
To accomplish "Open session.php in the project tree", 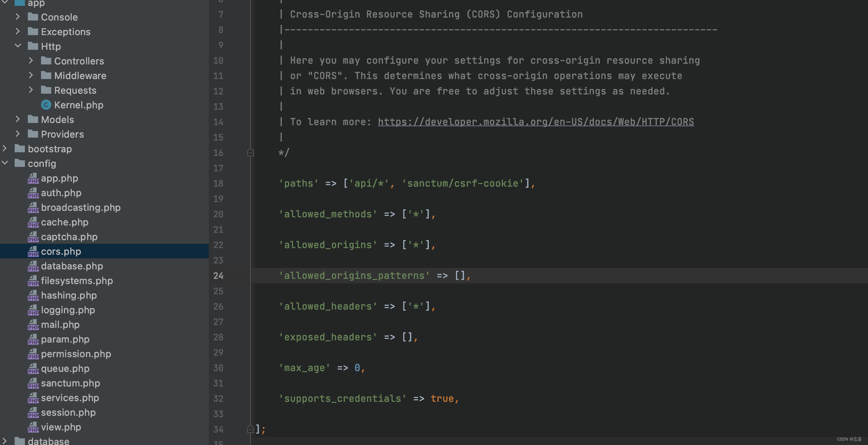I will click(68, 412).
